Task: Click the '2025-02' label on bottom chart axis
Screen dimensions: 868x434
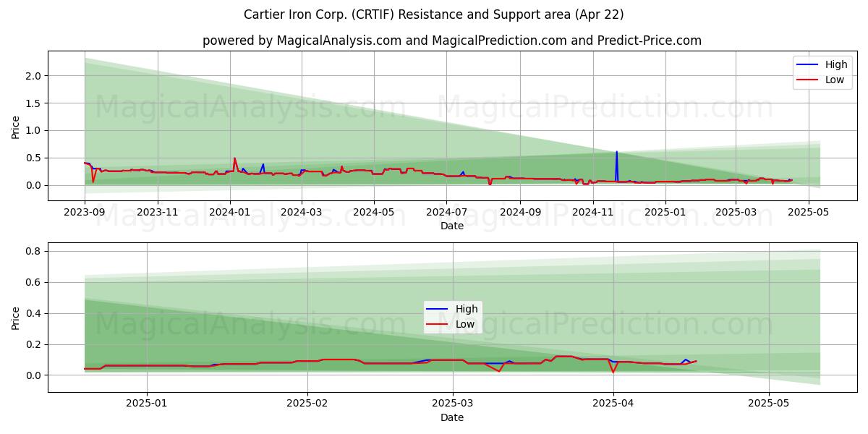Action: pos(307,403)
